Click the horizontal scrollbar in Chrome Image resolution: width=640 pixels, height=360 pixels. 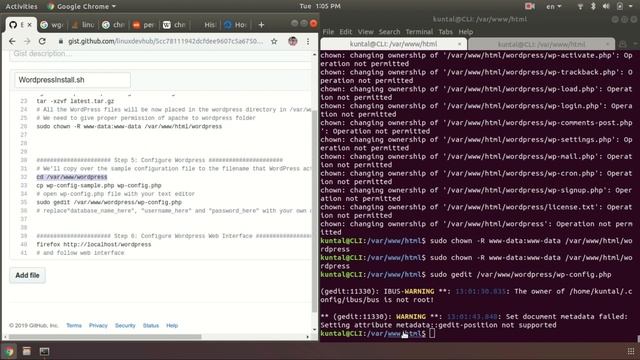pos(105,337)
